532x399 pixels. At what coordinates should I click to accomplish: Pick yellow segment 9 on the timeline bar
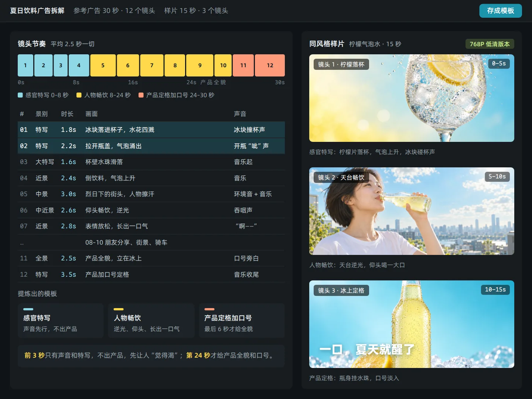point(200,65)
